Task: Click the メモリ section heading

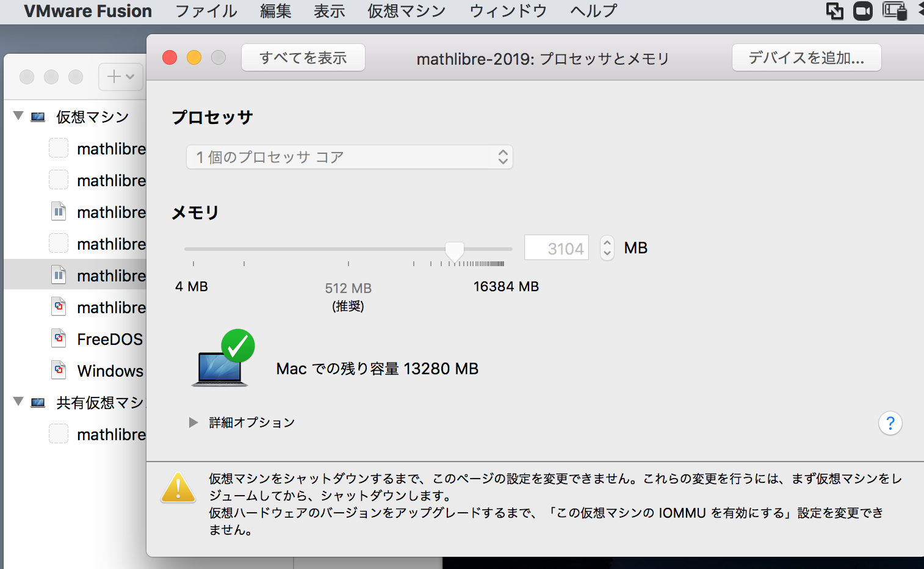Action: coord(195,212)
